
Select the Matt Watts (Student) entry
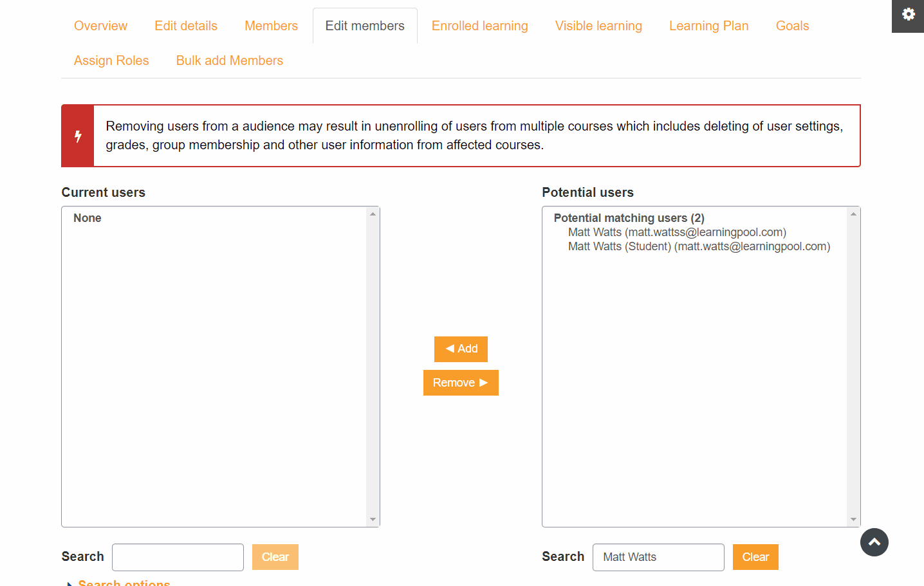point(699,246)
